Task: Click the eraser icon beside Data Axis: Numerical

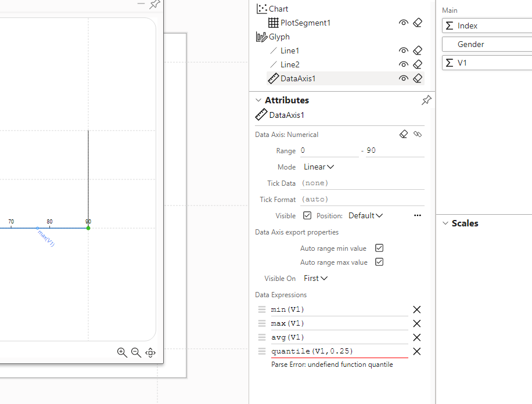Action: coord(404,134)
